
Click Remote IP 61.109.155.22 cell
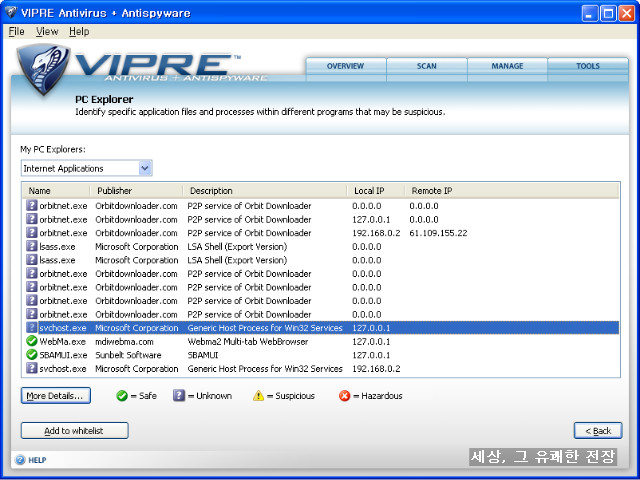pyautogui.click(x=438, y=233)
